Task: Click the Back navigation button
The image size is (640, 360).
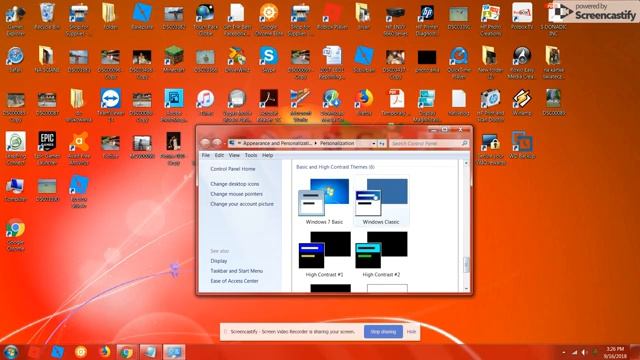Action: click(205, 143)
